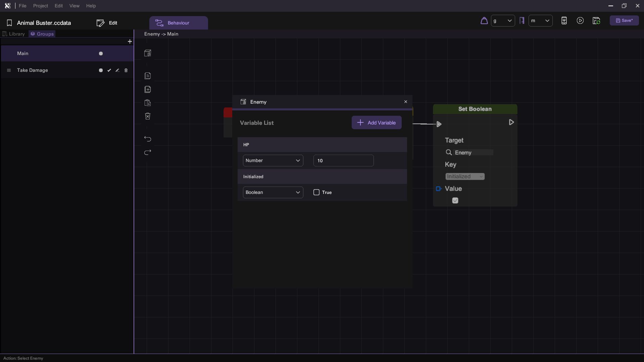Click the trash delete icon in canvas toolbar
Image resolution: width=644 pixels, height=362 pixels.
148,116
